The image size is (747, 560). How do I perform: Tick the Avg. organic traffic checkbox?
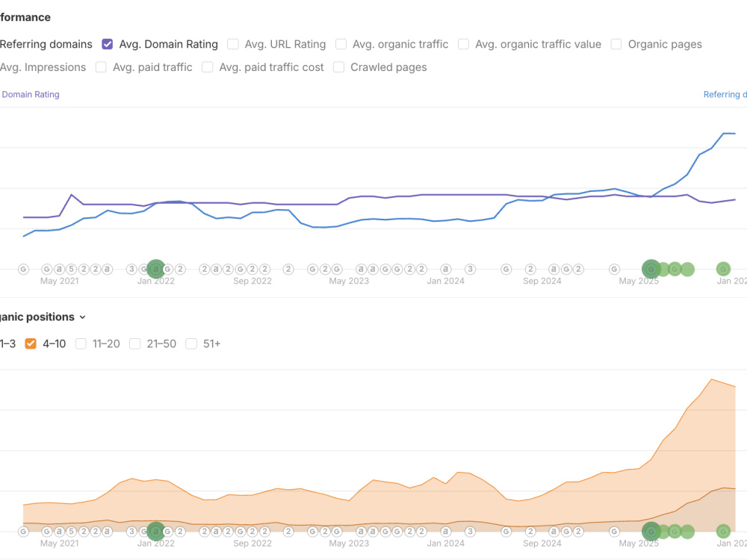pyautogui.click(x=341, y=44)
